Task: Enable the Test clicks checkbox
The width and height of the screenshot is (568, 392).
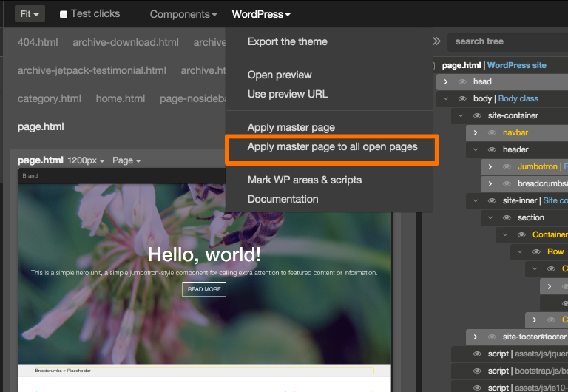Action: click(x=64, y=15)
